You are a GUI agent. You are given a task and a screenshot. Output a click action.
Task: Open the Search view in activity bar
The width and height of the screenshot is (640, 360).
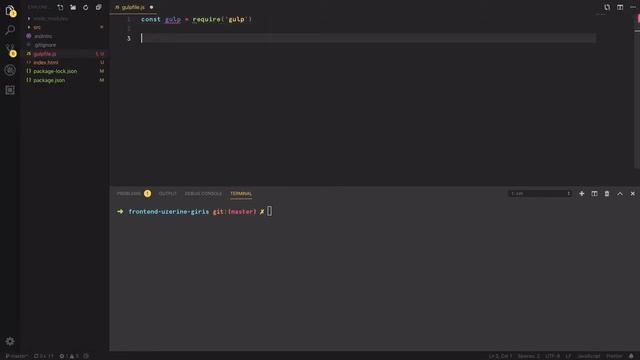[x=10, y=30]
